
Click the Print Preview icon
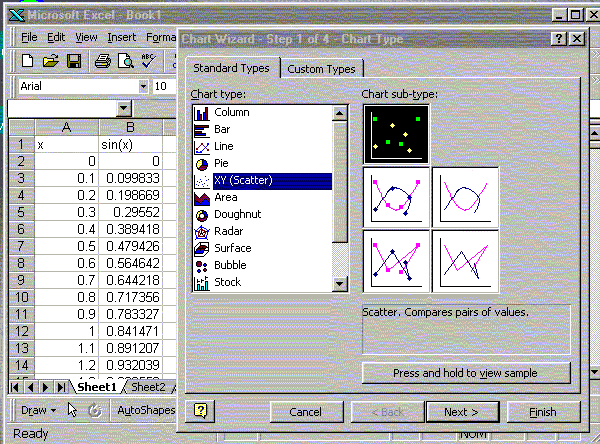[126, 61]
